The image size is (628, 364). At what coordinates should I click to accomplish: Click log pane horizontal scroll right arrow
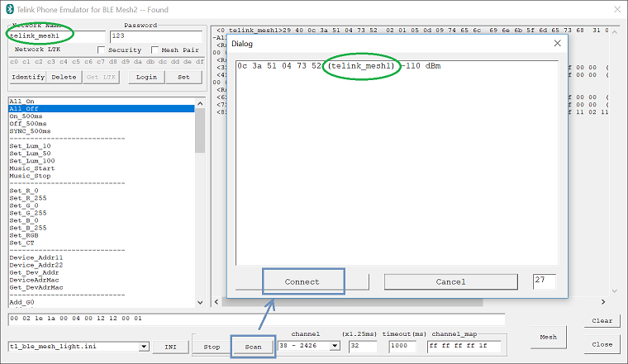(x=603, y=301)
